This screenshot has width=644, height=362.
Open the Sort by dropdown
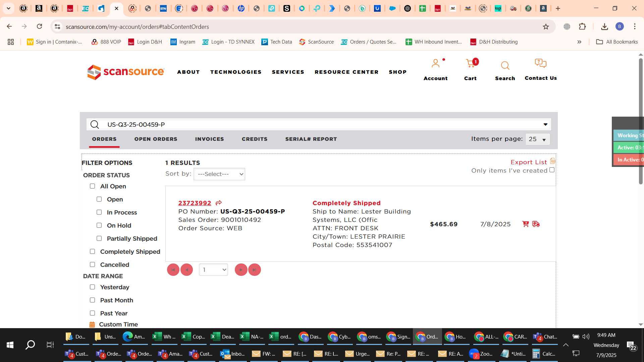click(219, 174)
